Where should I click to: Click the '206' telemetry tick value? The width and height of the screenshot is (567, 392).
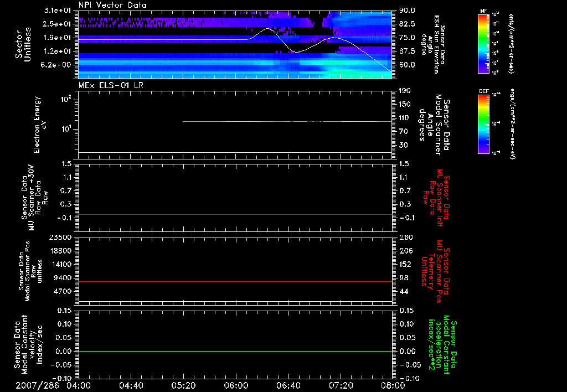[x=405, y=251]
